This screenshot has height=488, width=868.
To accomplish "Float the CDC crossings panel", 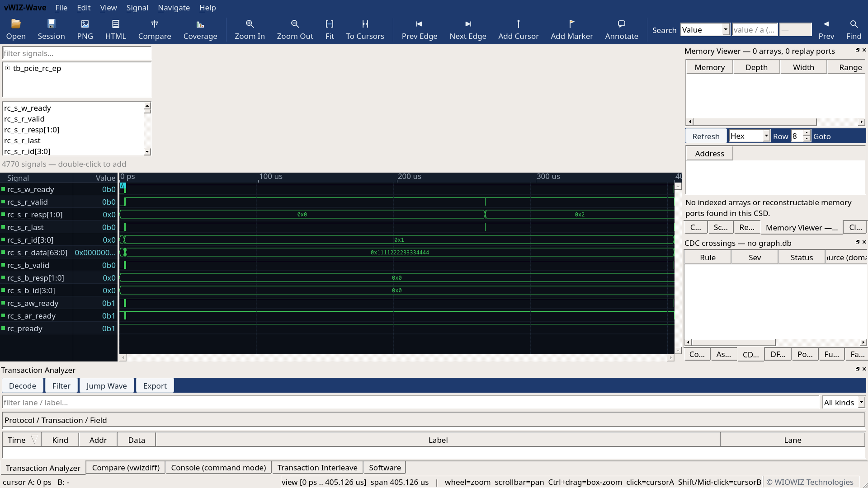I will 858,242.
